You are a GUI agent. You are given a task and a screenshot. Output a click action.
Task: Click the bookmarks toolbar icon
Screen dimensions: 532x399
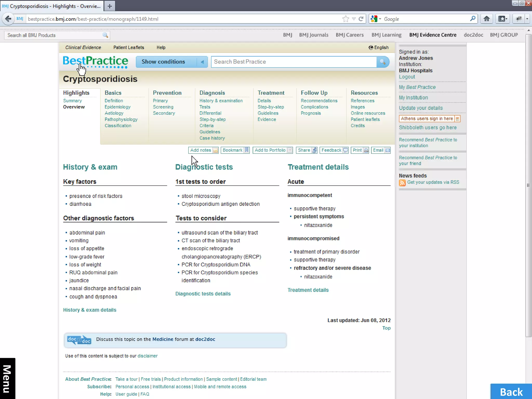point(503,19)
